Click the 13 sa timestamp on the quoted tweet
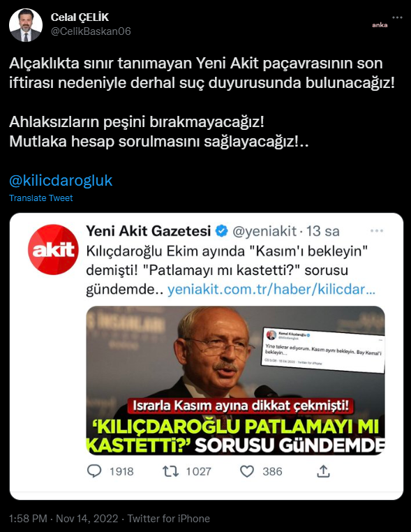The image size is (411, 532). [323, 231]
